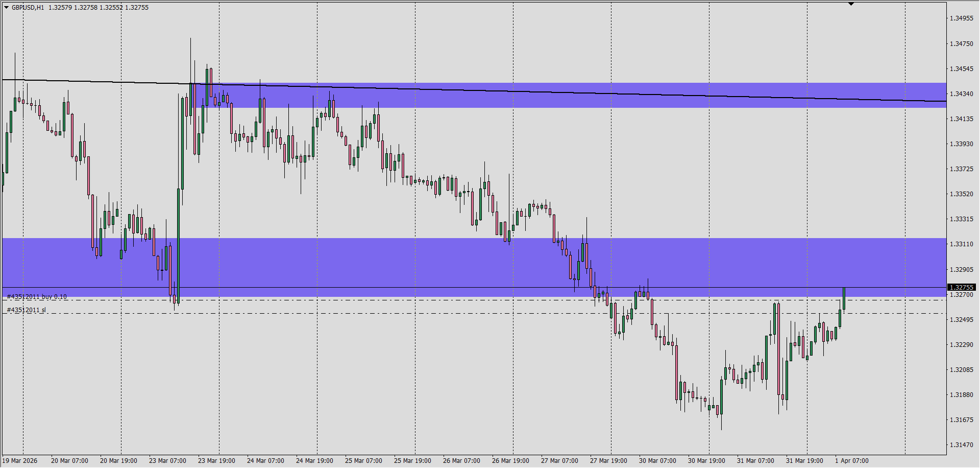
Task: Click the 31 Mar 19:00 time label
Action: click(x=804, y=461)
